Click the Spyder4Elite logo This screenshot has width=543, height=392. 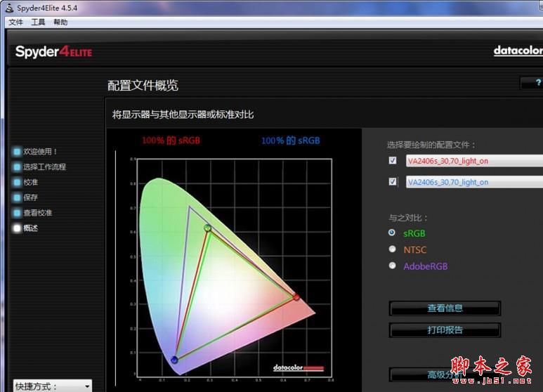click(x=53, y=52)
